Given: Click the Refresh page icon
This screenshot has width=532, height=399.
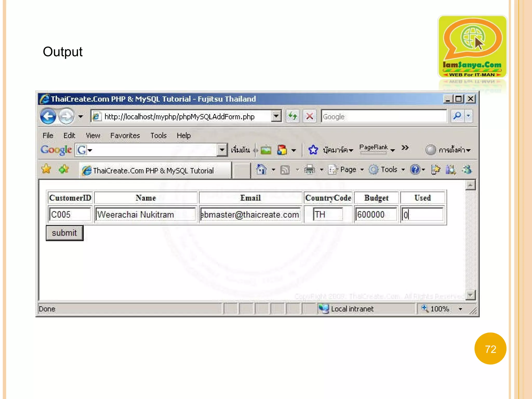Looking at the screenshot, I should click(293, 116).
